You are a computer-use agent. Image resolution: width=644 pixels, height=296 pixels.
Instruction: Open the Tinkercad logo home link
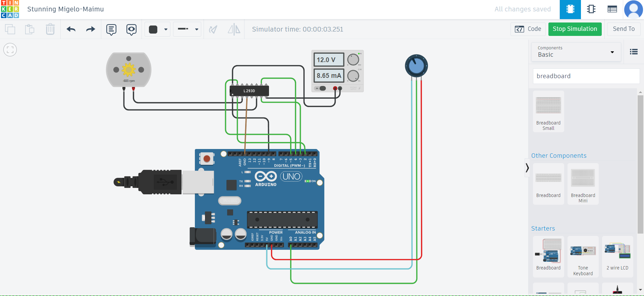pyautogui.click(x=10, y=9)
